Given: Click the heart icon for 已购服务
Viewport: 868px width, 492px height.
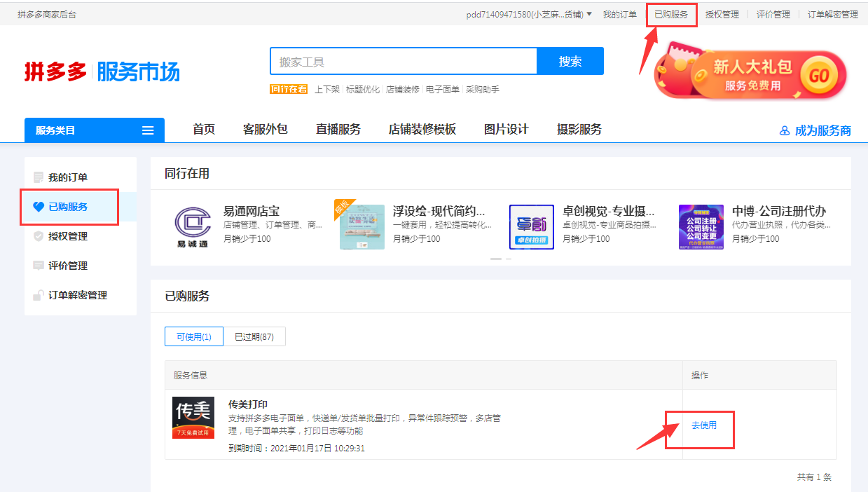Looking at the screenshot, I should [x=39, y=207].
